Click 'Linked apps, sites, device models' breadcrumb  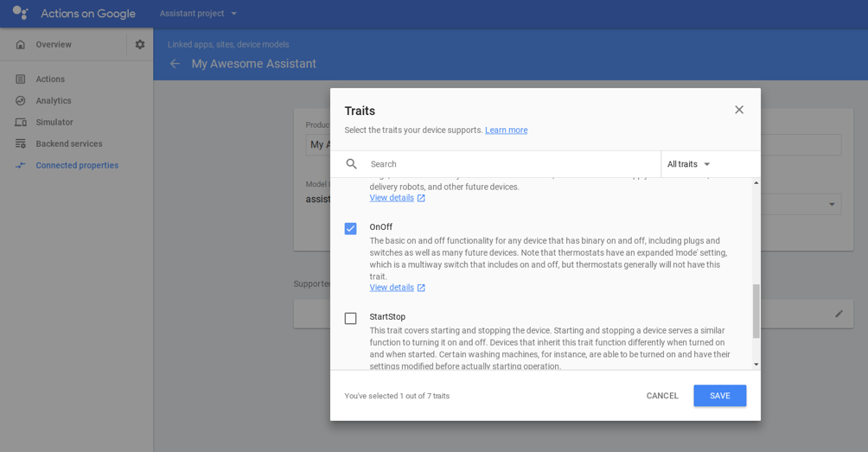pos(228,44)
